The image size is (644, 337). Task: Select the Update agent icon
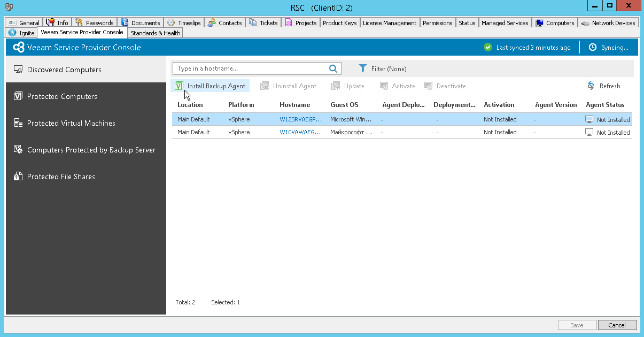point(337,86)
